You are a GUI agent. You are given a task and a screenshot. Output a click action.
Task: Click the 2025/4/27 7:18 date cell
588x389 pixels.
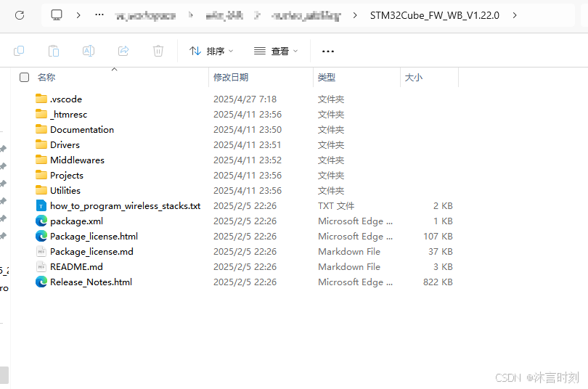[245, 99]
